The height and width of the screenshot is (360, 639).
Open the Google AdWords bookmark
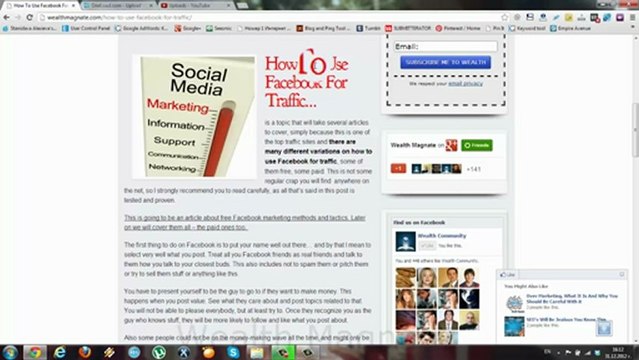pyautogui.click(x=141, y=28)
